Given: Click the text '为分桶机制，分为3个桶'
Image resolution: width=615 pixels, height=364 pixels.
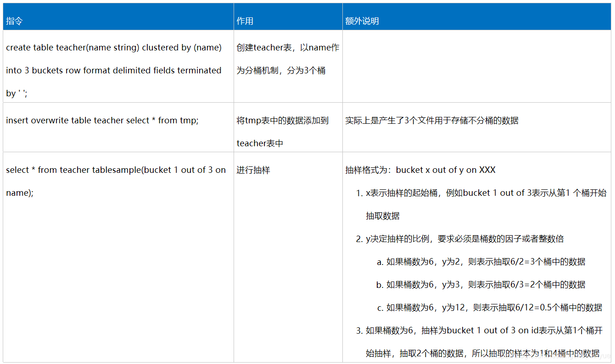Looking at the screenshot, I should [281, 71].
